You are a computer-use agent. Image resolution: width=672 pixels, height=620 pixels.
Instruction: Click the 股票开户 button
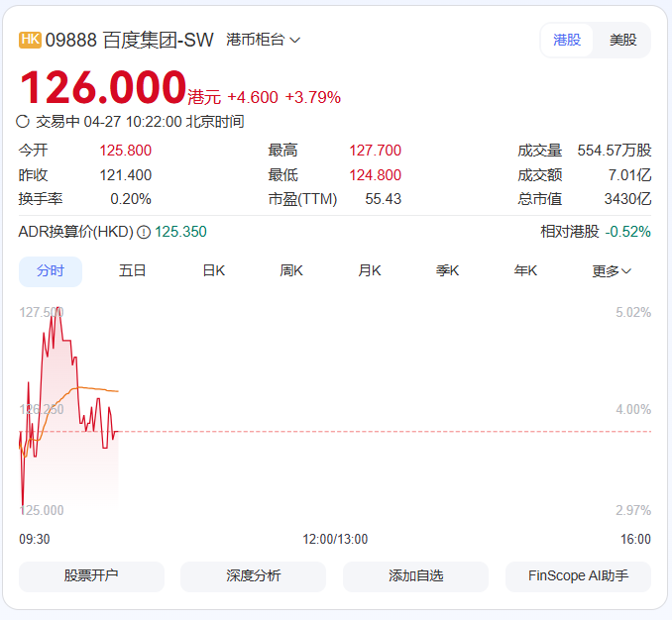pyautogui.click(x=91, y=576)
